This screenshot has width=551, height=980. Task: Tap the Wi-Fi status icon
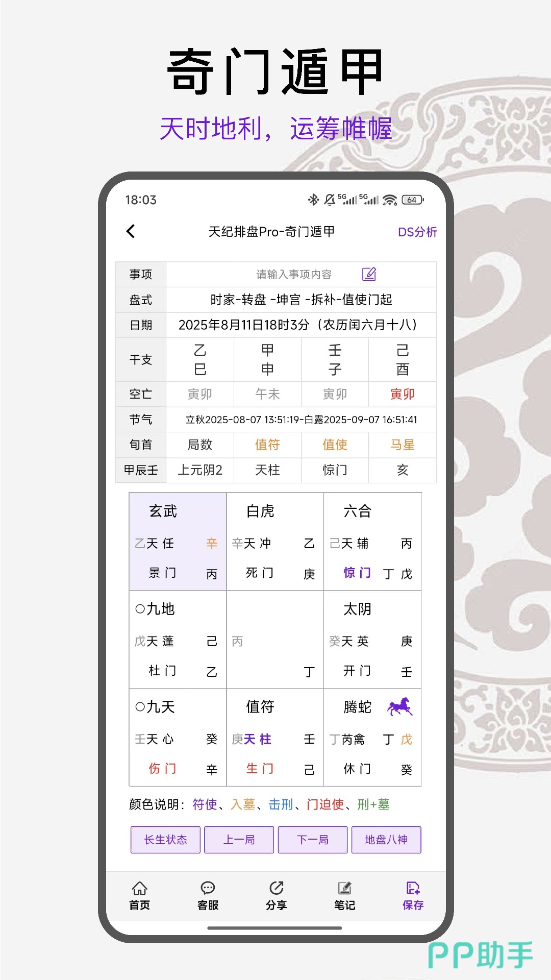(x=390, y=200)
